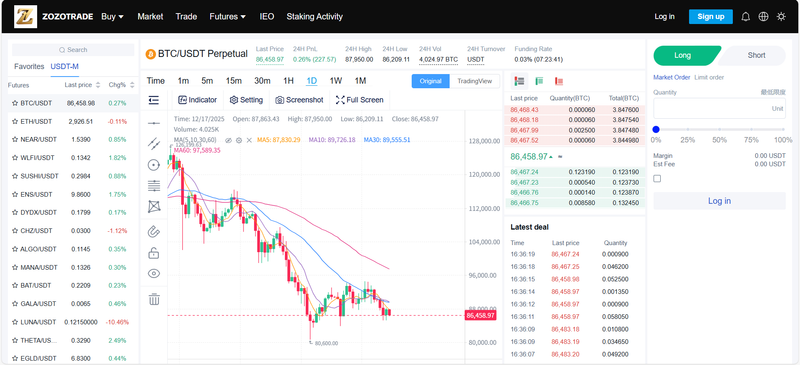Select the circle shape drawing tool

(x=154, y=164)
